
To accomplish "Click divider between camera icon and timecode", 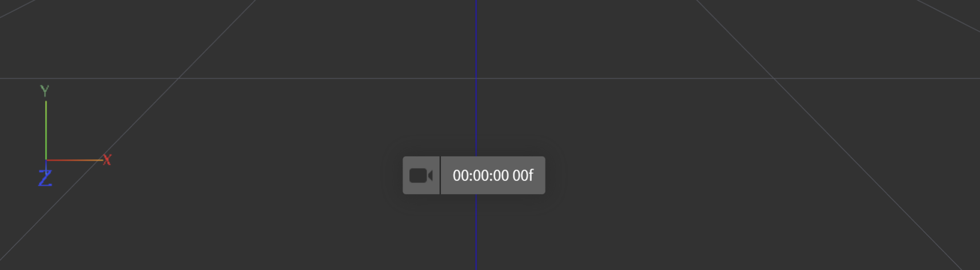I will 440,175.
